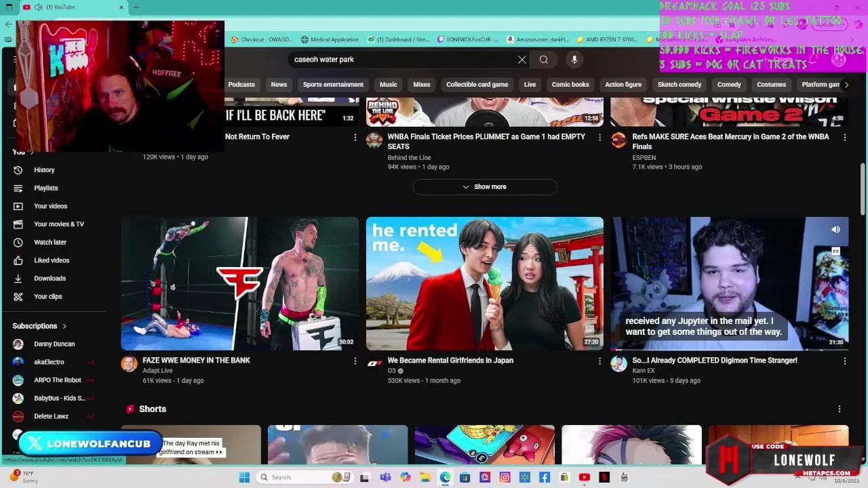Image resolution: width=868 pixels, height=488 pixels.
Task: Click the Windows taskbar Search box
Action: click(x=303, y=477)
